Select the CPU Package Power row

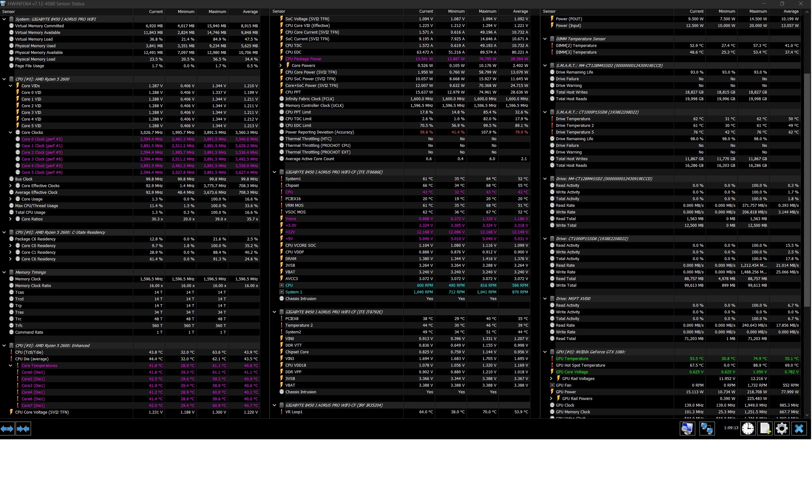[x=303, y=59]
